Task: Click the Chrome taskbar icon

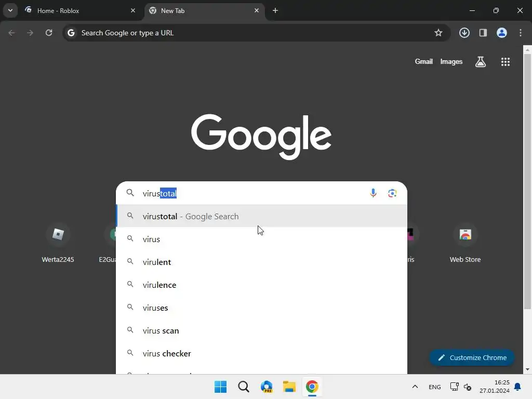Action: (x=312, y=387)
